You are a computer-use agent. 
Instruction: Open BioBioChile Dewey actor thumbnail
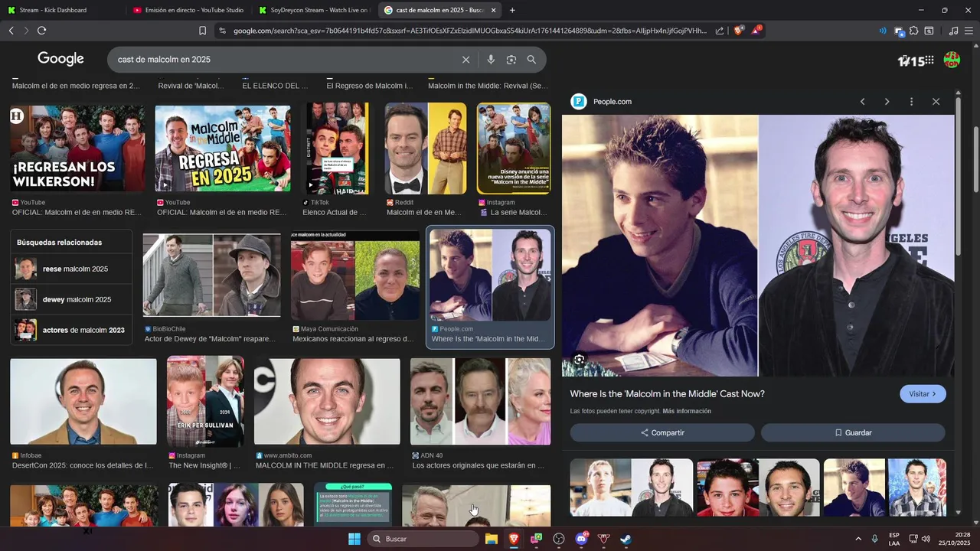[x=211, y=275]
